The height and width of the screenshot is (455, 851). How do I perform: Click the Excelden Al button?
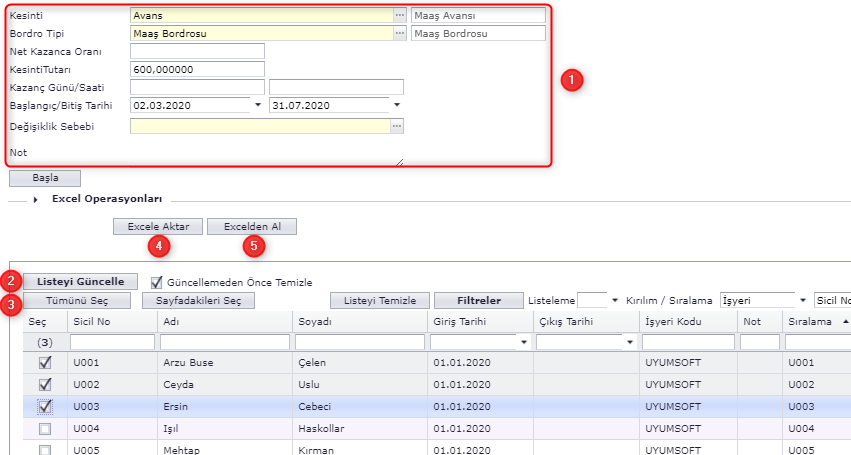pyautogui.click(x=252, y=227)
